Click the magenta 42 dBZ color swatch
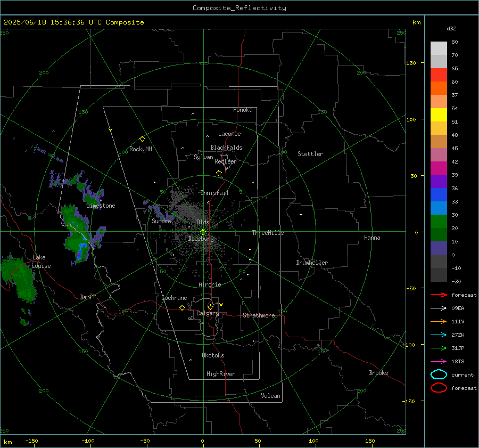The width and height of the screenshot is (479, 448). pos(439,168)
